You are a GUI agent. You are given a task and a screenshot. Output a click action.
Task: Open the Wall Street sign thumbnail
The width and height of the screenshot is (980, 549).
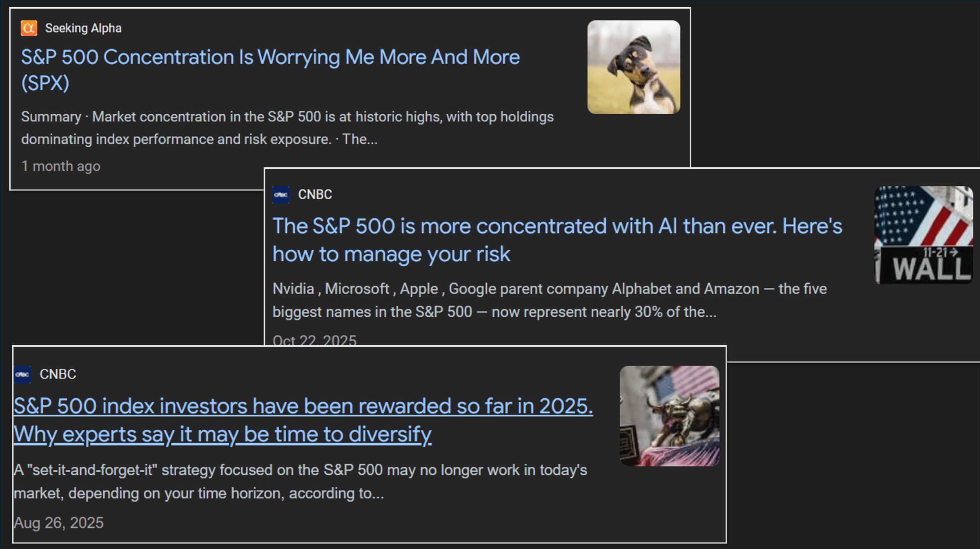tap(924, 235)
